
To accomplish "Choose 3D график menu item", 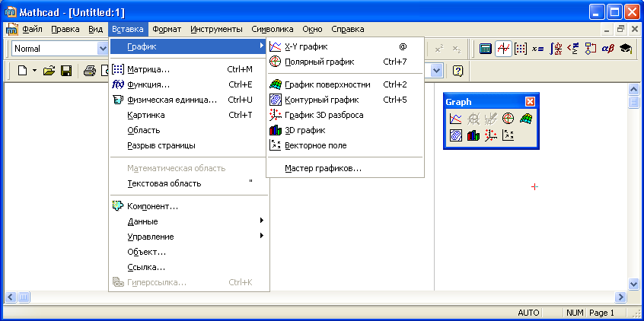I will [345, 130].
